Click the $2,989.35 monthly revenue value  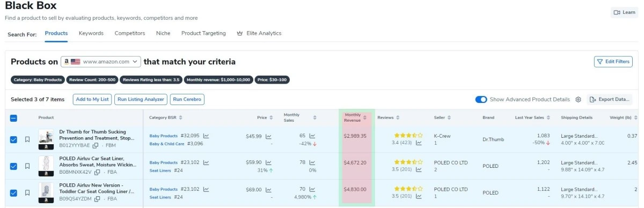[355, 136]
